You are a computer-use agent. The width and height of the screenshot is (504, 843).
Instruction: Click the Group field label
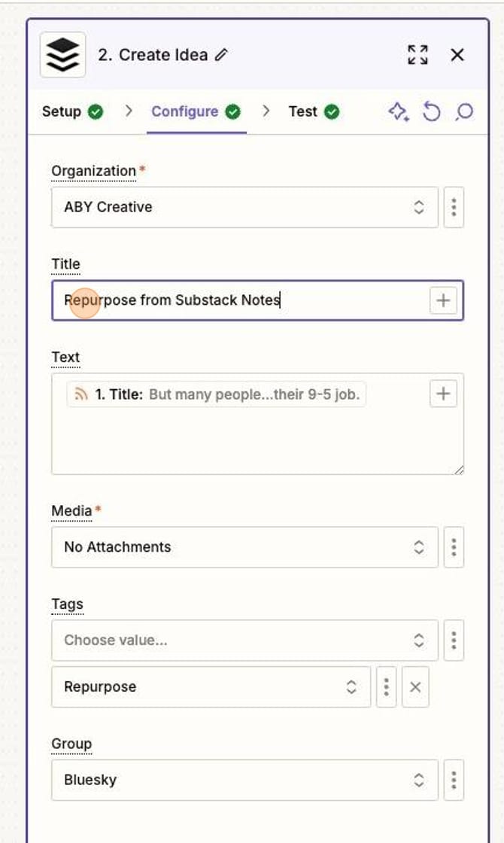pos(71,744)
